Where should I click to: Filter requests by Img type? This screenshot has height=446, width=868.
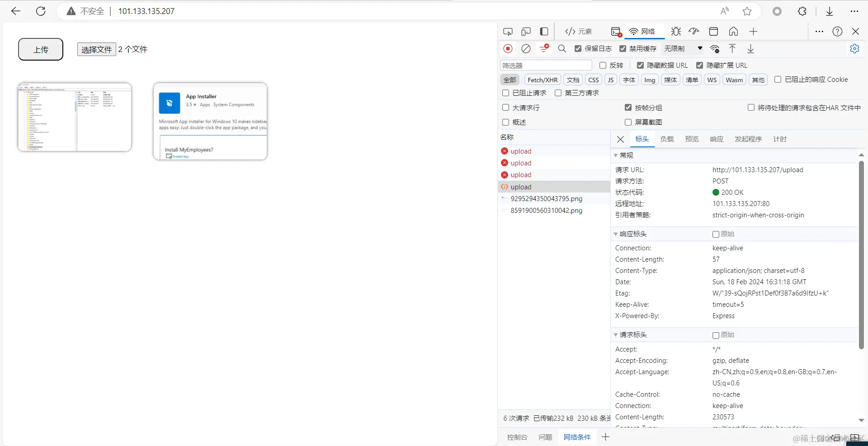650,80
